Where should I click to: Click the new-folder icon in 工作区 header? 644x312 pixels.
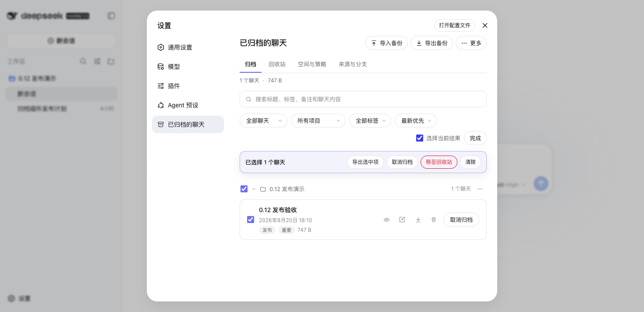pos(111,61)
